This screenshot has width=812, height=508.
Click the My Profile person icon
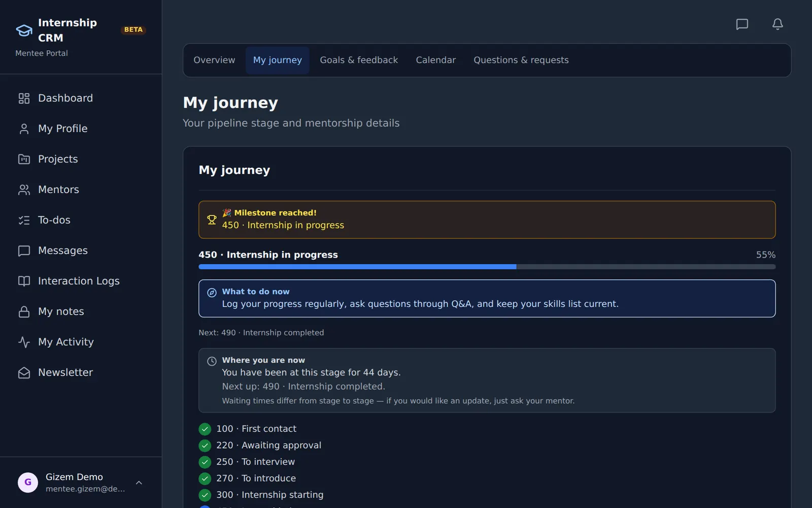(x=24, y=129)
